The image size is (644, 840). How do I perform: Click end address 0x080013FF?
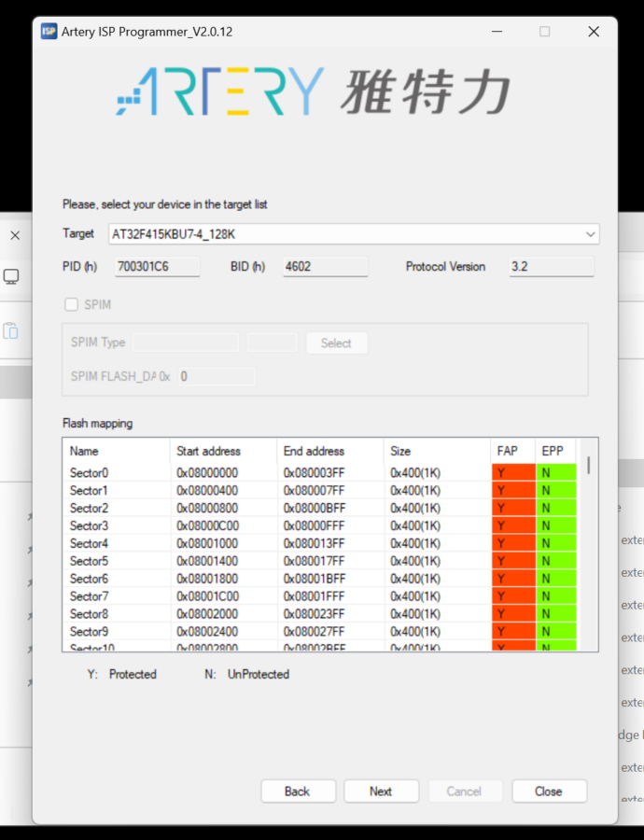314,544
